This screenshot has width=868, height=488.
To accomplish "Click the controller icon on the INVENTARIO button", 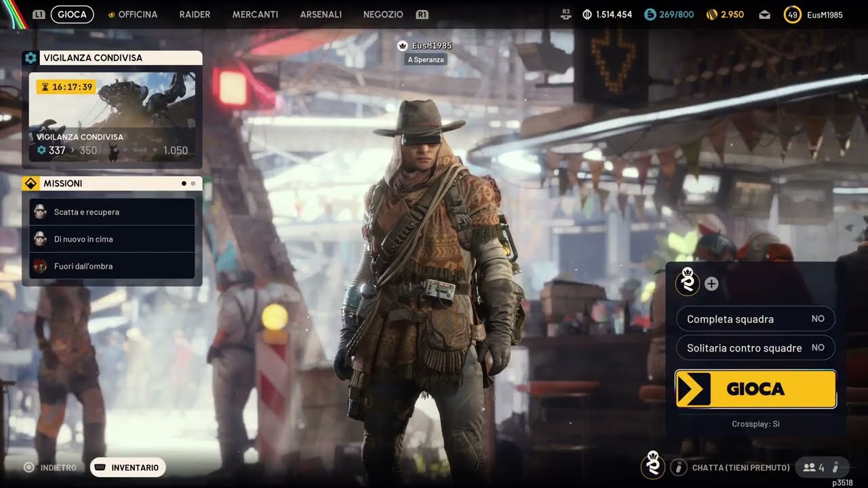I will [100, 468].
